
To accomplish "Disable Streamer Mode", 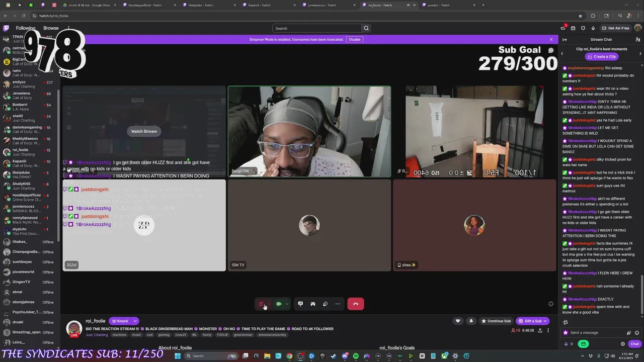I will pos(355,39).
